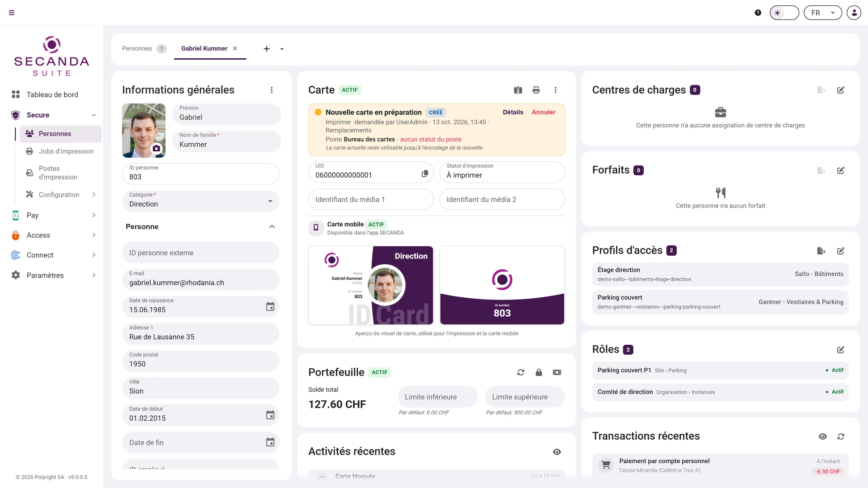The image size is (868, 488).
Task: Print the card with printer icon
Action: point(536,90)
